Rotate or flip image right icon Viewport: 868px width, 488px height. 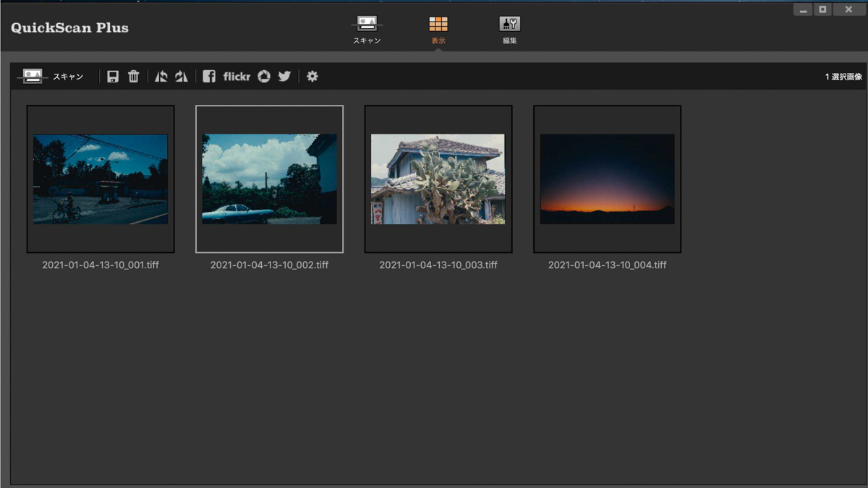click(182, 77)
